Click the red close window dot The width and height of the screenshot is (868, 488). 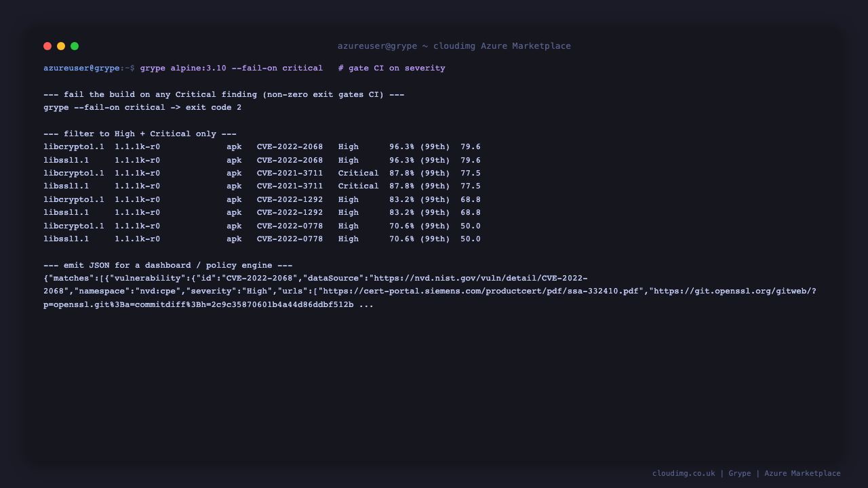47,46
